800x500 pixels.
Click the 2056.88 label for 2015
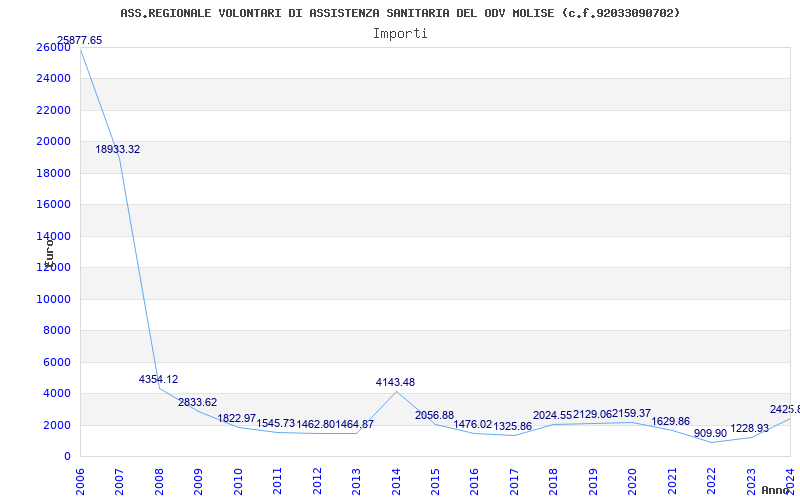[434, 415]
